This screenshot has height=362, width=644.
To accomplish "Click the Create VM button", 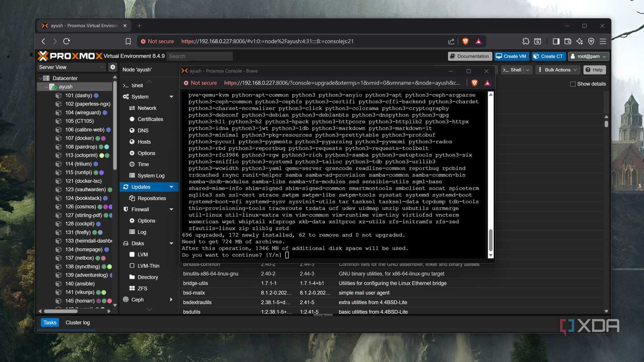I will click(511, 56).
